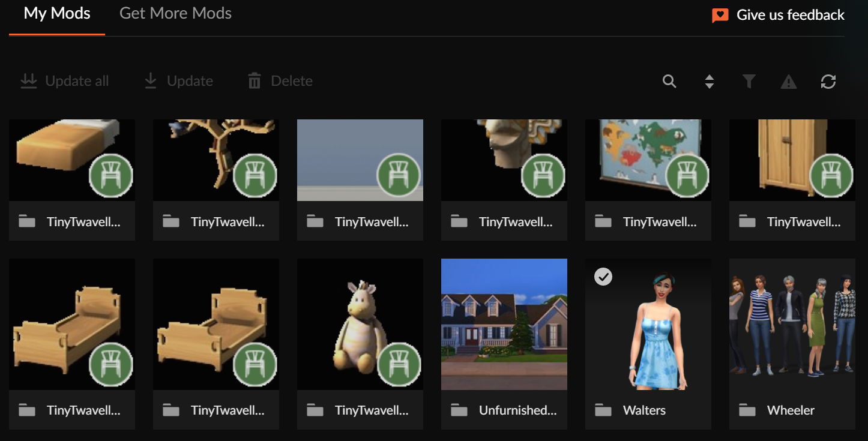868x441 pixels.
Task: Click the Update all button
Action: coord(65,81)
